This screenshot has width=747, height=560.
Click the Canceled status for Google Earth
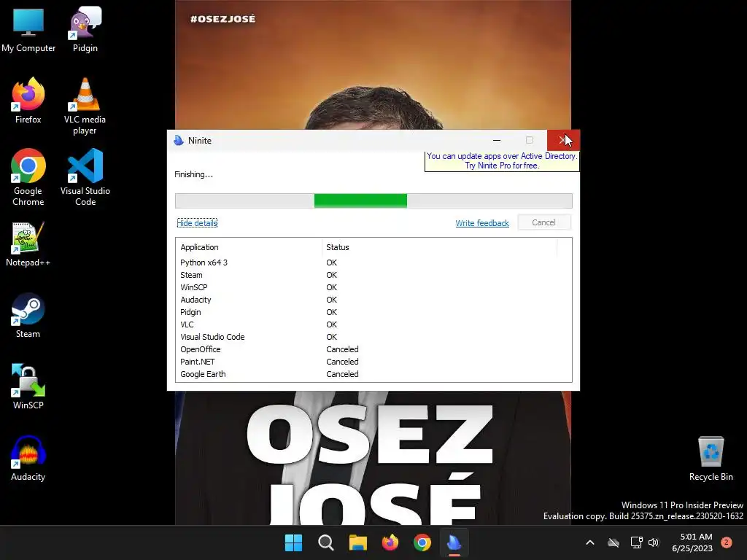click(342, 374)
